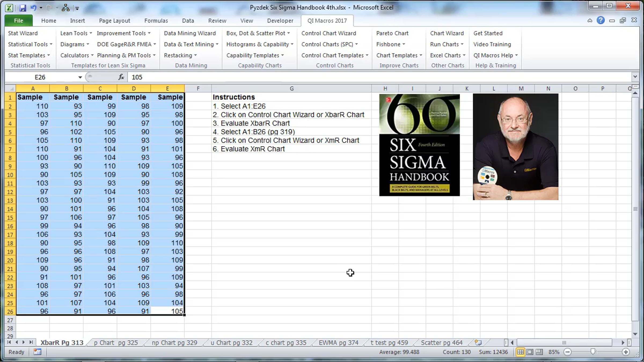The height and width of the screenshot is (362, 644).
Task: Click the Save icon in Quick Access Toolbar
Action: click(23, 8)
